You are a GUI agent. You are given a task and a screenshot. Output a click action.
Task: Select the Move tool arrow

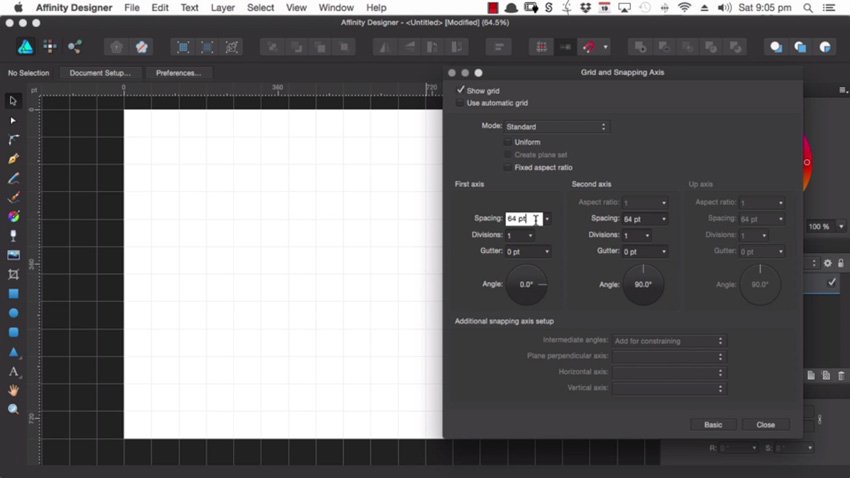pyautogui.click(x=13, y=101)
